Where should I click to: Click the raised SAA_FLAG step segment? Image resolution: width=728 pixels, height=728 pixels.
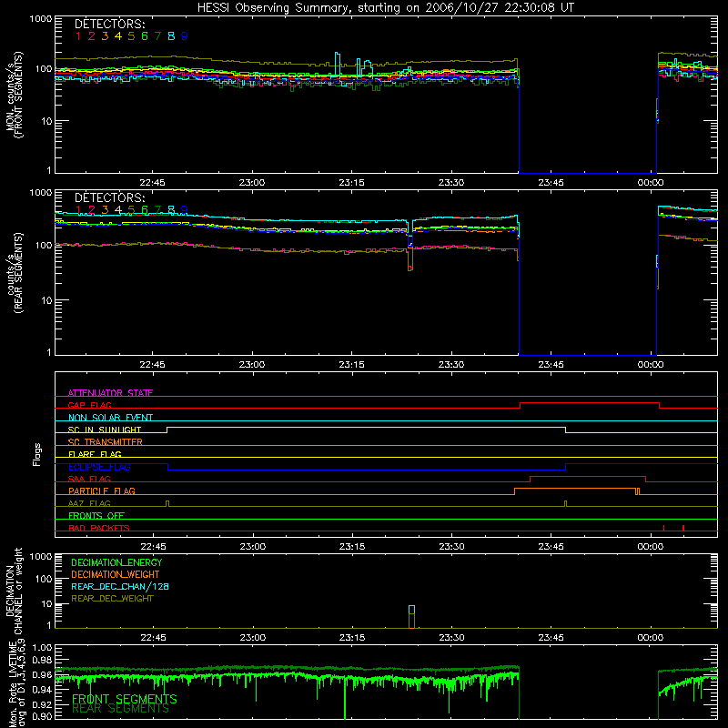(x=588, y=477)
